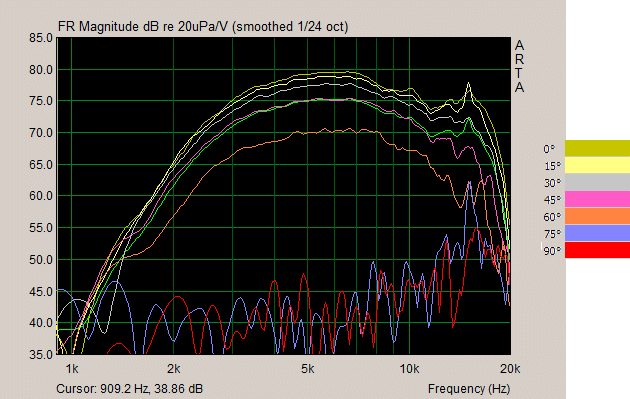Click the 45° pink legend swatch
Screen dimensions: 630x399
(x=597, y=199)
